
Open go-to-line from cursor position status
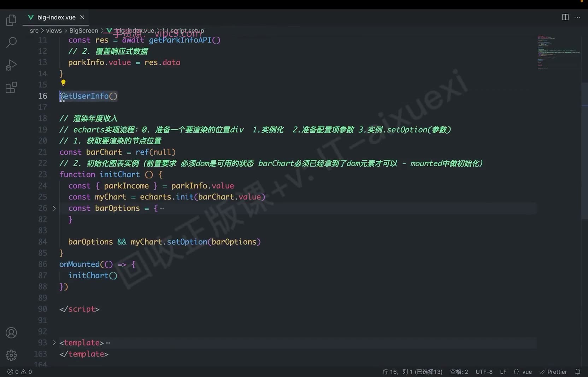(x=412, y=372)
